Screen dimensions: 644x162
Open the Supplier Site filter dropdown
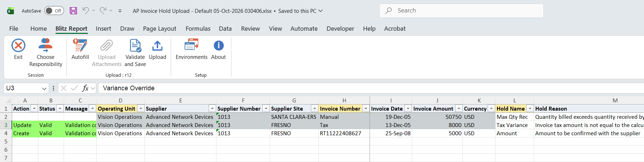[x=314, y=108]
